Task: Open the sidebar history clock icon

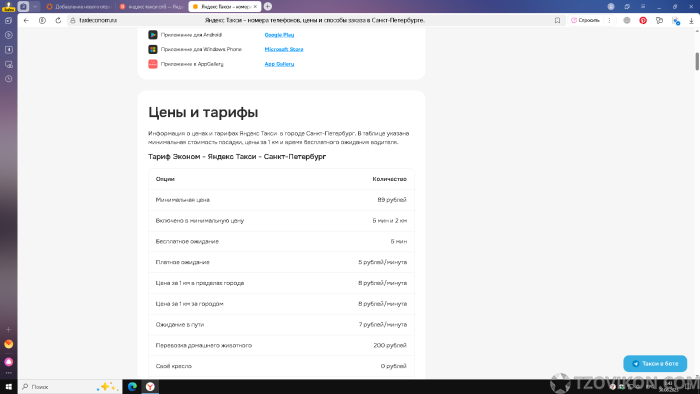Action: pos(8,79)
